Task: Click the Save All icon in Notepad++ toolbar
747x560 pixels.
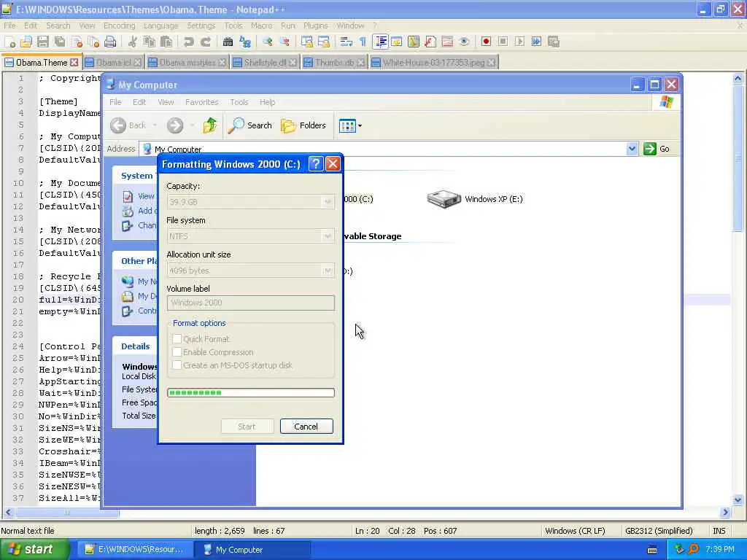Action: coord(60,42)
